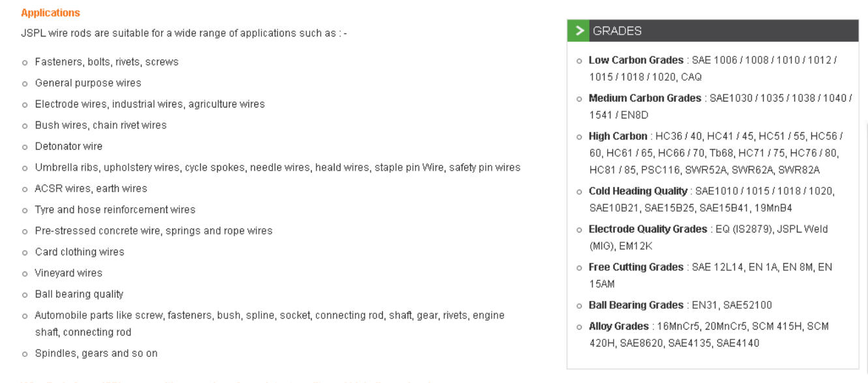Click the Alloy Grades label

(618, 326)
